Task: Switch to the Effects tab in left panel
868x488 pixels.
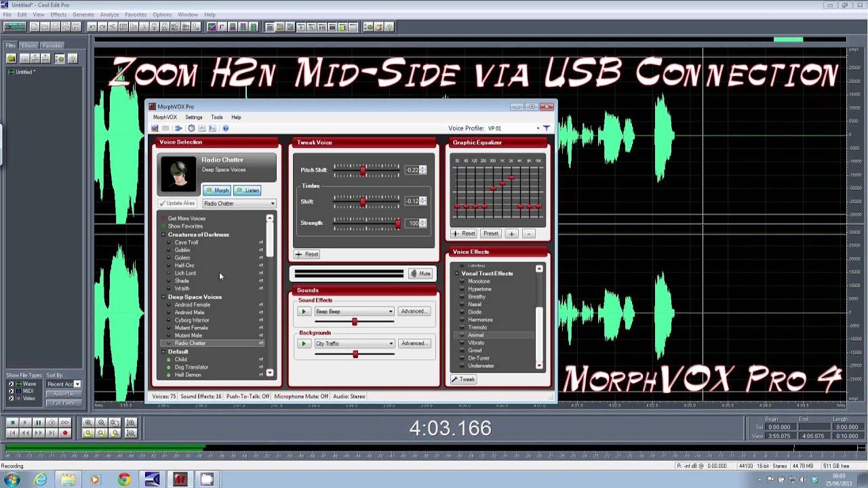Action: (x=28, y=45)
